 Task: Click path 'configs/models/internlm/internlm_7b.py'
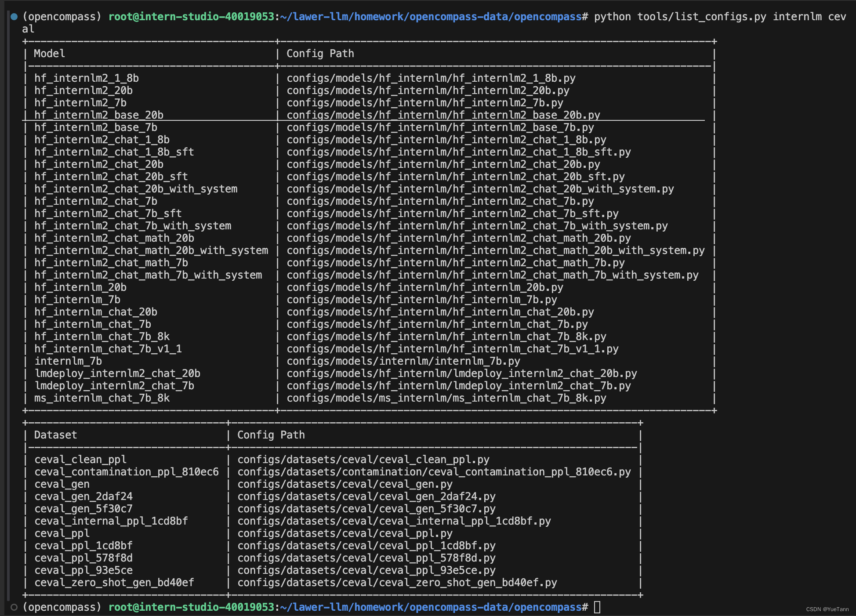(403, 361)
